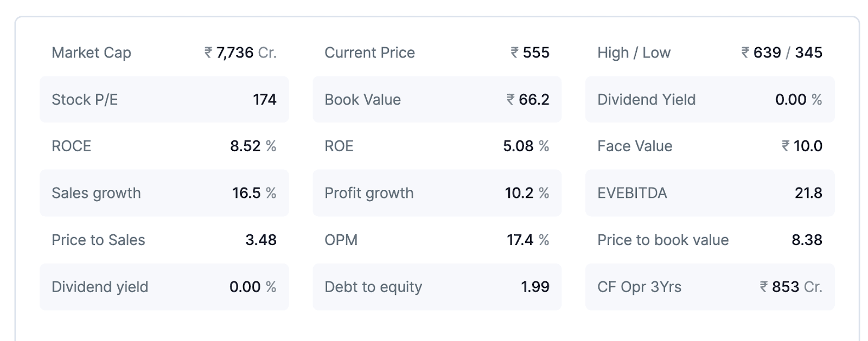Click the Book Value label
This screenshot has height=341, width=868.
[x=362, y=100]
